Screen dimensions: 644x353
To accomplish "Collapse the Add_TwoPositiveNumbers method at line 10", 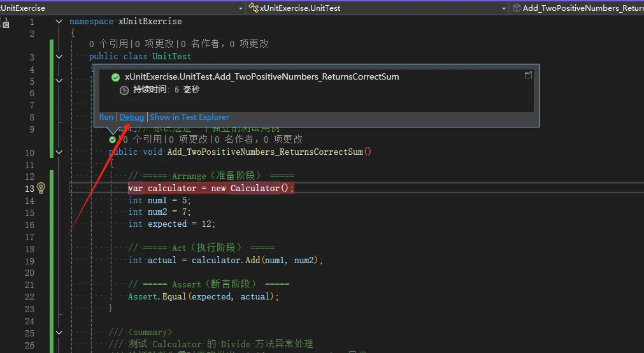I will [59, 152].
